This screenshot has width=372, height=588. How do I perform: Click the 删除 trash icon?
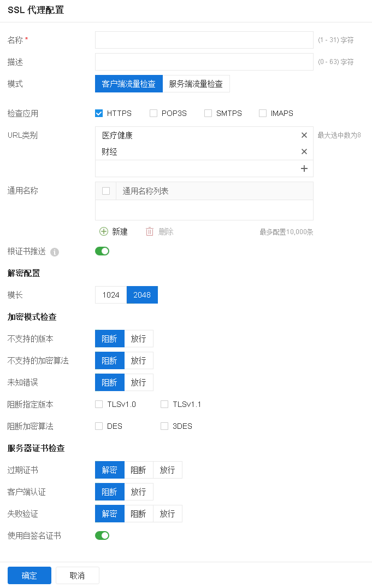pos(150,231)
